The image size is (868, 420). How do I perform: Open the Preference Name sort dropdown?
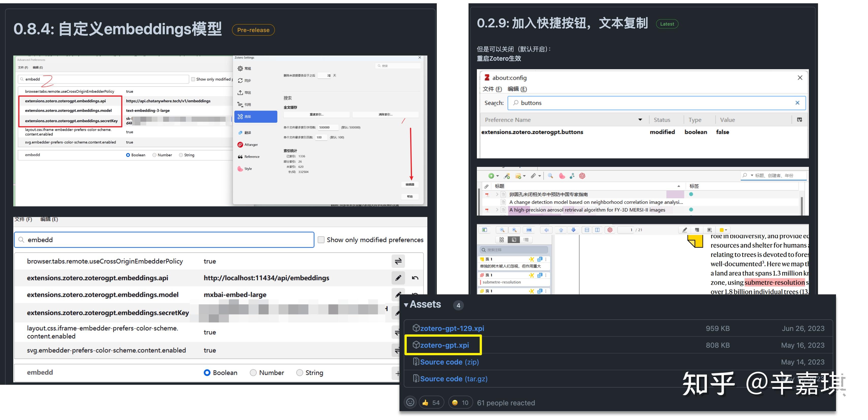[640, 120]
